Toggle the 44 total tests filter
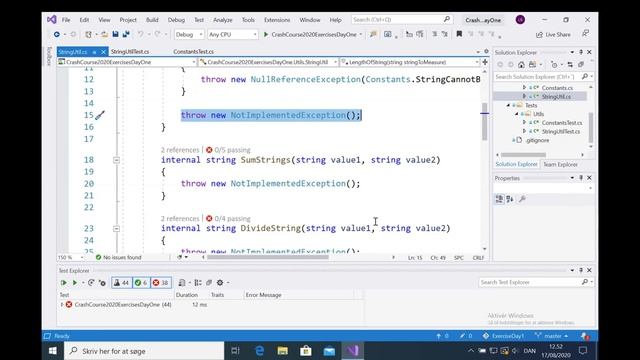Screen dimensions: 640x360 121,282
